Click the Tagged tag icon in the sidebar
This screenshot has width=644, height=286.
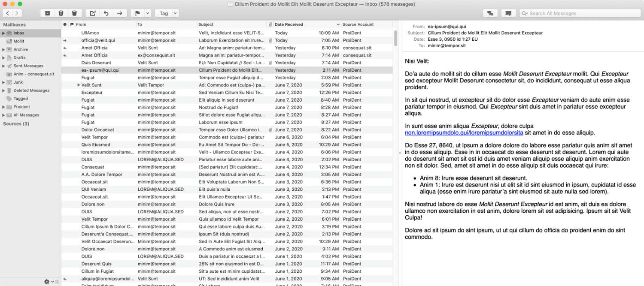(9, 99)
